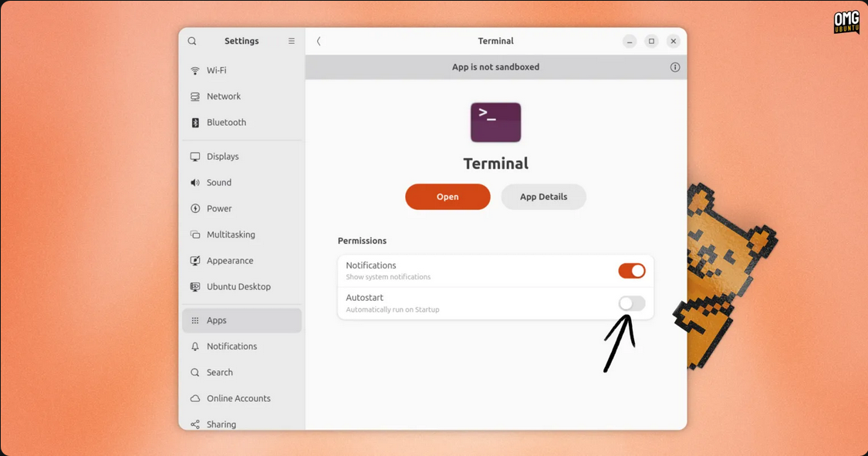Screen dimensions: 868x456
Task: Click the Network sidebar icon
Action: pyautogui.click(x=195, y=96)
